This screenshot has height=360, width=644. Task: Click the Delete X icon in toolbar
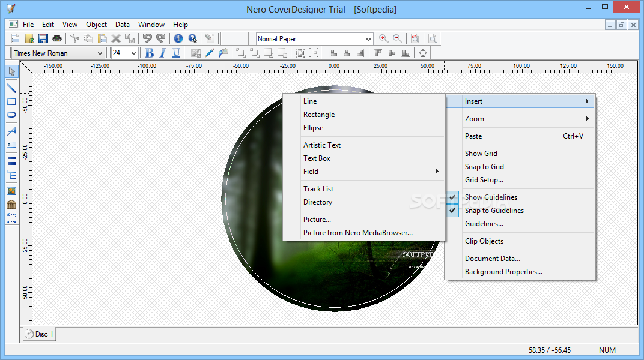116,38
